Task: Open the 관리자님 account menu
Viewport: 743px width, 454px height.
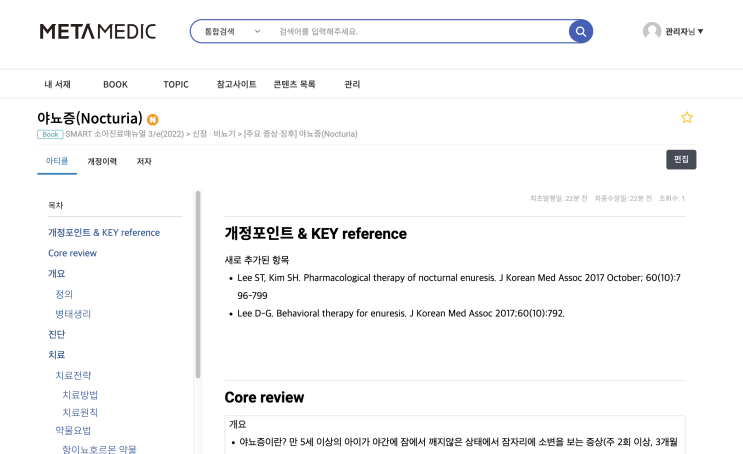Action: click(684, 31)
